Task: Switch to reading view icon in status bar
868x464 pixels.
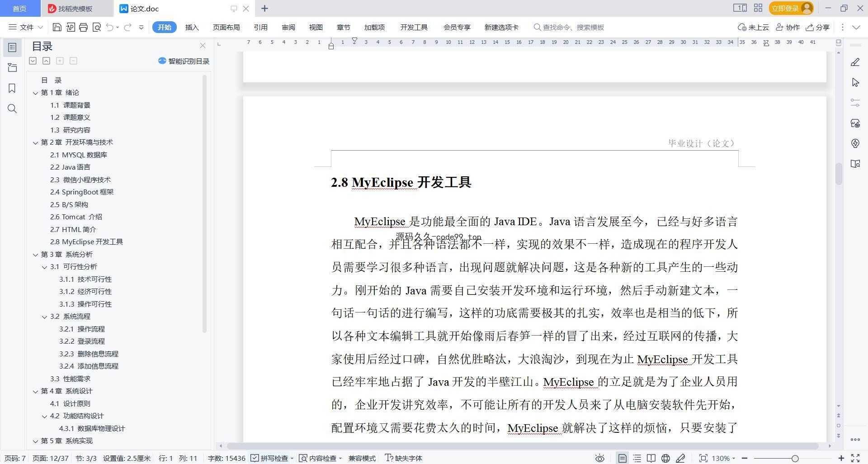Action: click(x=651, y=458)
